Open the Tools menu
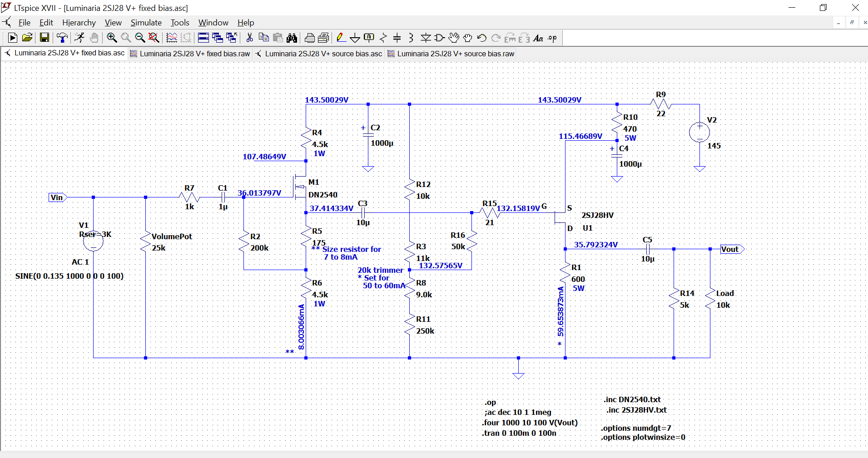Viewport: 868px width, 458px height. pos(180,23)
